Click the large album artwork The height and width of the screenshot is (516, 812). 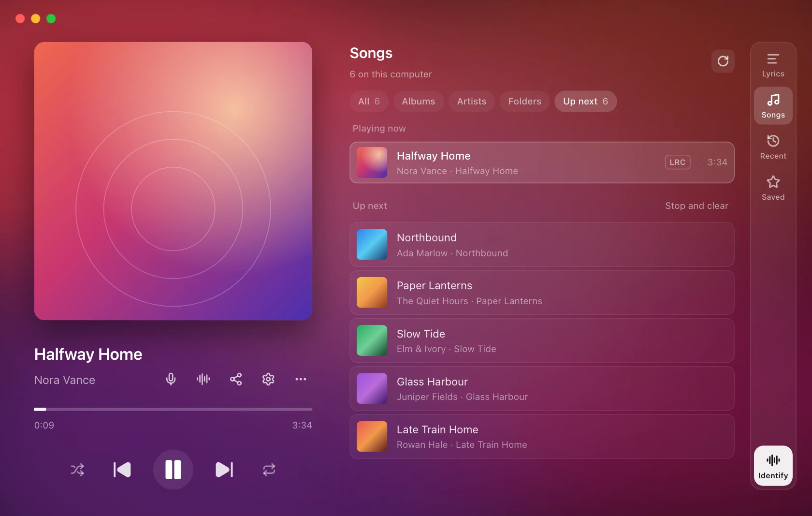coord(173,181)
